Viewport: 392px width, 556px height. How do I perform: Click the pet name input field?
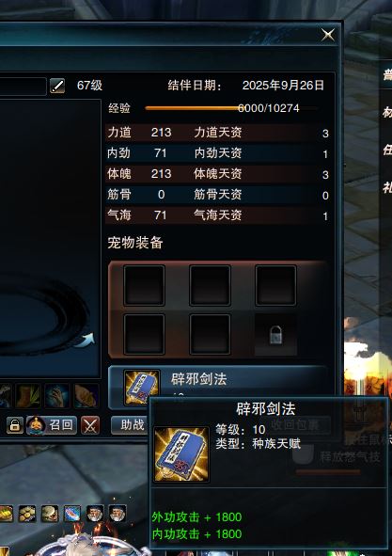23,87
